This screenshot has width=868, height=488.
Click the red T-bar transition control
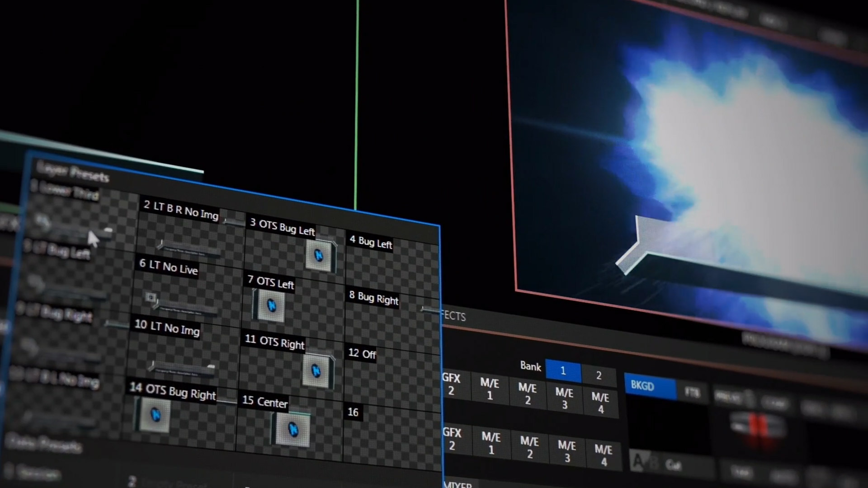pyautogui.click(x=758, y=426)
